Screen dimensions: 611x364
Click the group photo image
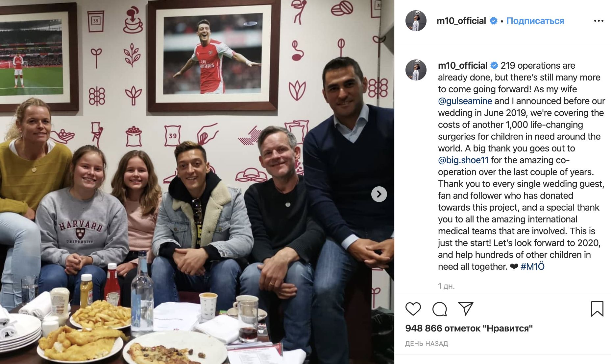197,182
